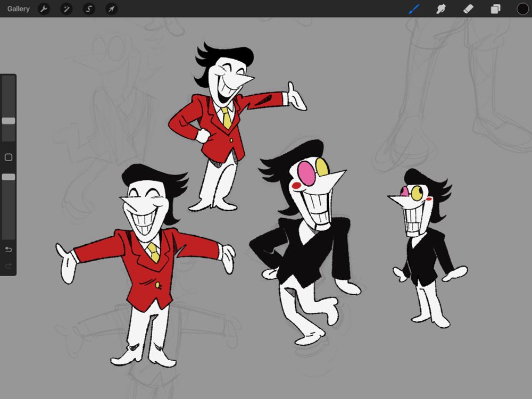
Task: Open the black active color swatch
Action: pos(522,9)
